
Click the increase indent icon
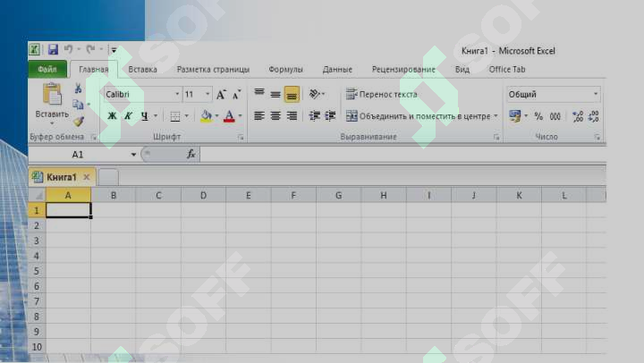(330, 116)
